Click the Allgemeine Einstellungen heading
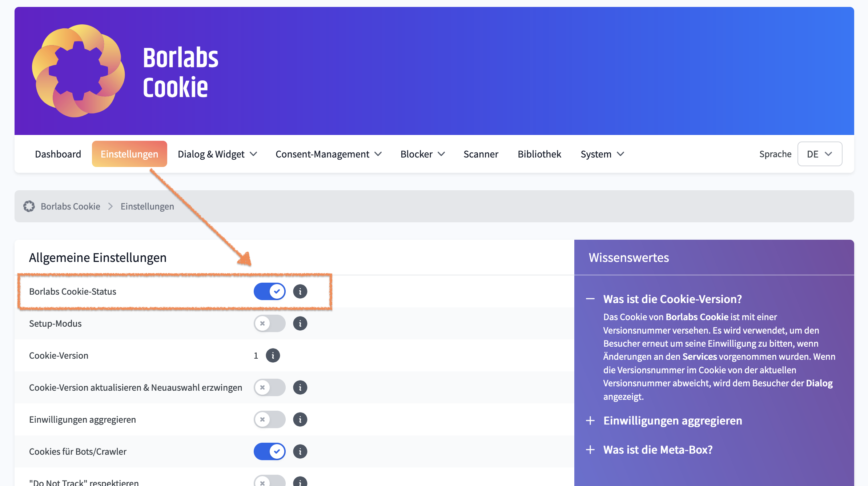Image resolution: width=868 pixels, height=486 pixels. (x=98, y=258)
